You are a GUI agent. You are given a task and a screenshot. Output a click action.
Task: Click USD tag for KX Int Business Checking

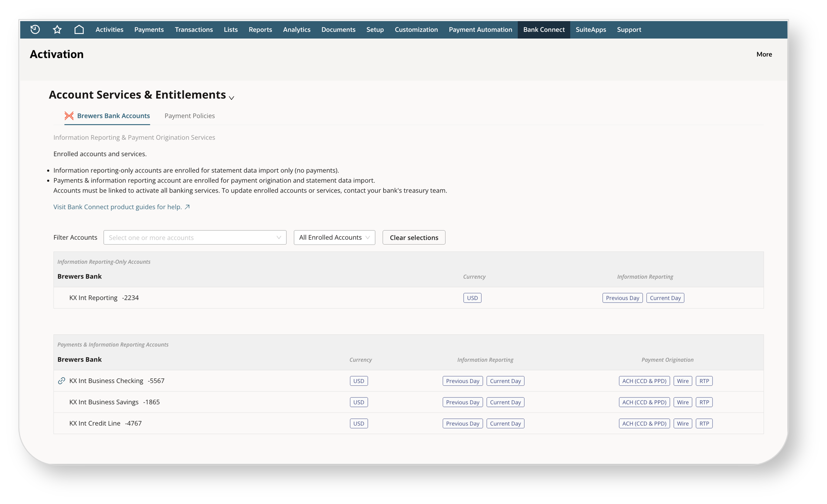[359, 381]
